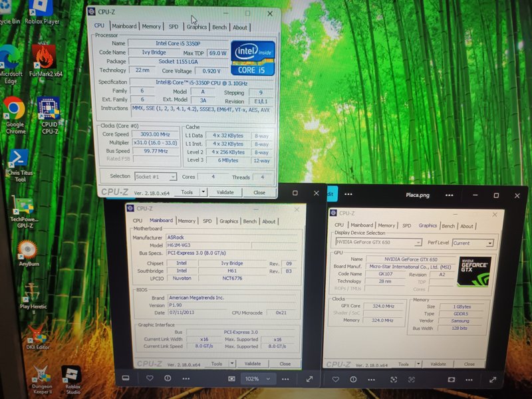The image size is (532, 399).
Task: Click the Core Speed value 3093.00 MHz
Action: 156,134
